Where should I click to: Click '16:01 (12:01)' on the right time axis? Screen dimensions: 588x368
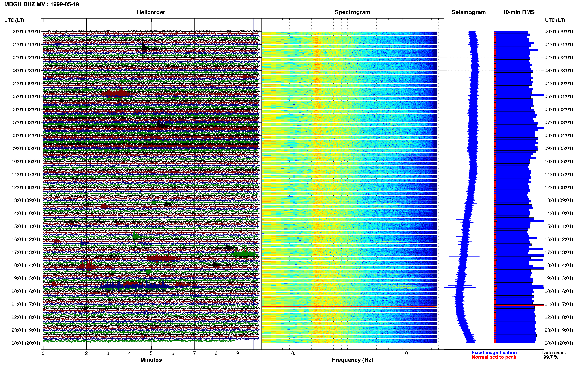(559, 239)
